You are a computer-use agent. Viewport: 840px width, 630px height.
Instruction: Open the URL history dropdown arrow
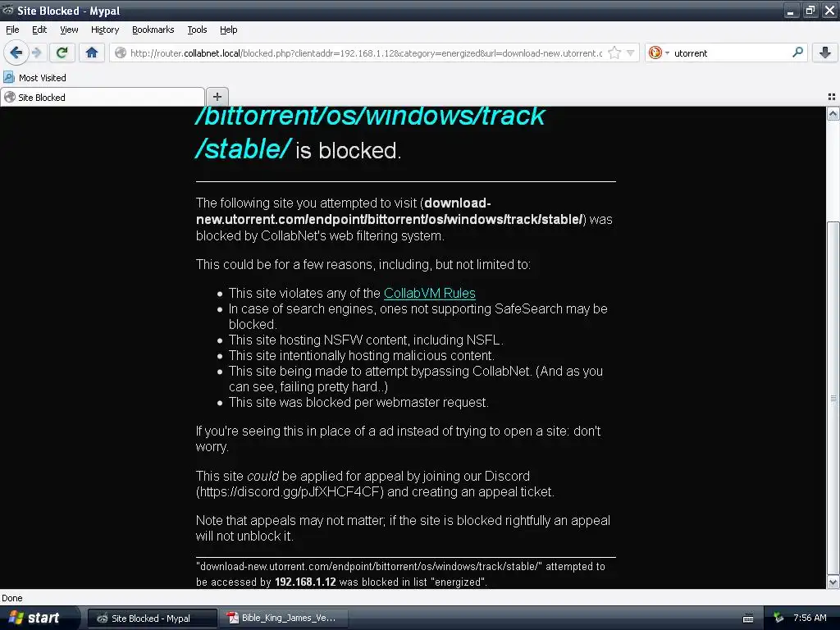coord(631,53)
